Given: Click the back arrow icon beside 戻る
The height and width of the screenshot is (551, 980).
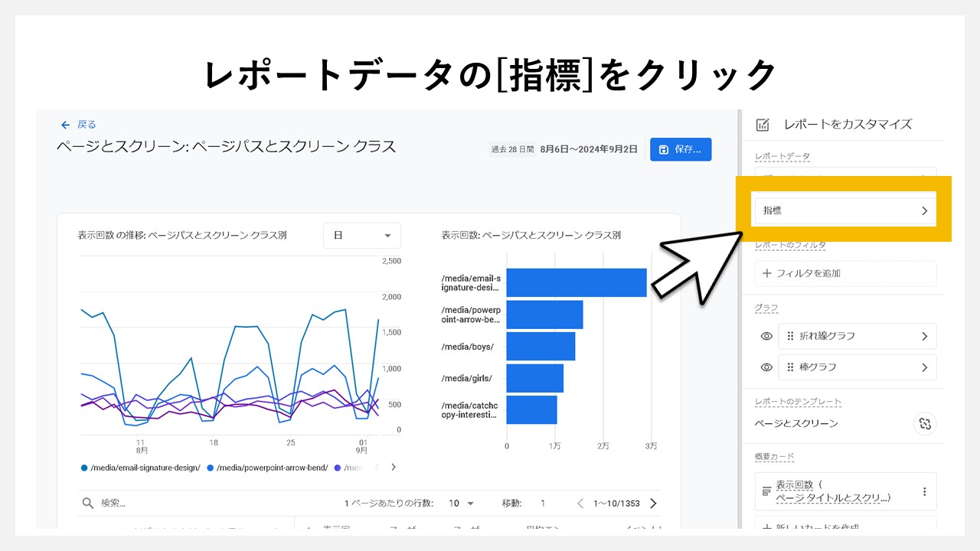Looking at the screenshot, I should (65, 125).
